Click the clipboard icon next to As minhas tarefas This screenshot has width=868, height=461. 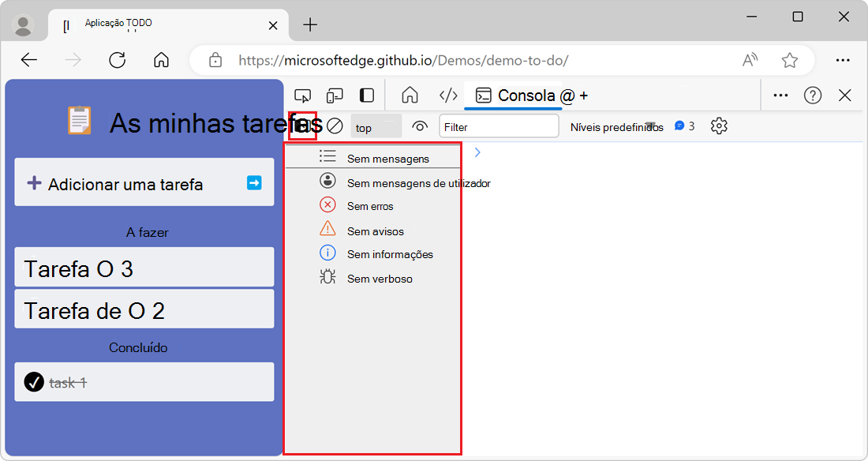pos(79,121)
